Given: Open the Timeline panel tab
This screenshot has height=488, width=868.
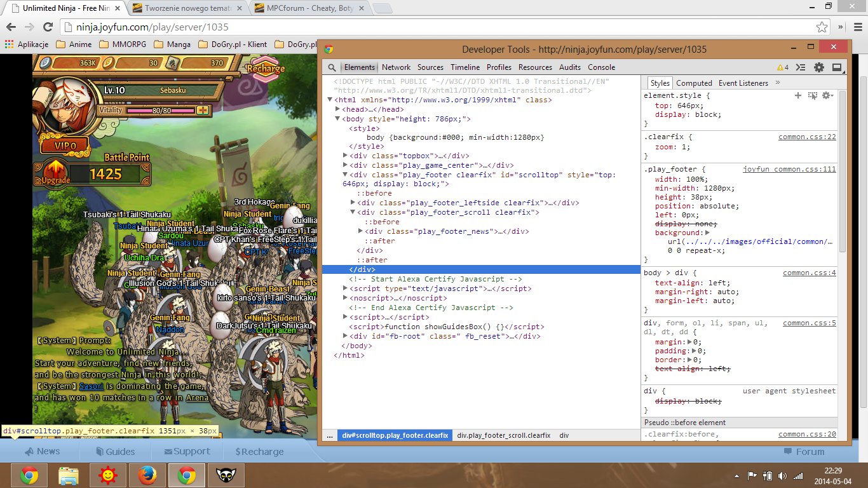Looking at the screenshot, I should (465, 67).
